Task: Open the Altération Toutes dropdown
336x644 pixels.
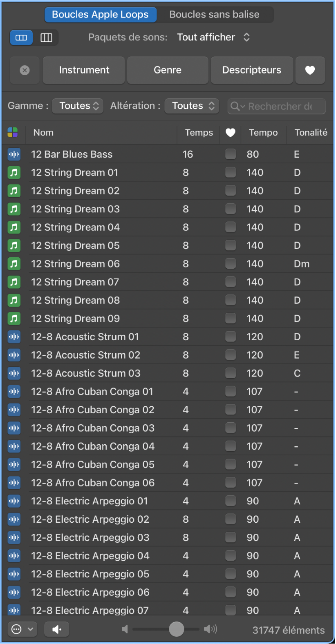Action: coord(192,106)
